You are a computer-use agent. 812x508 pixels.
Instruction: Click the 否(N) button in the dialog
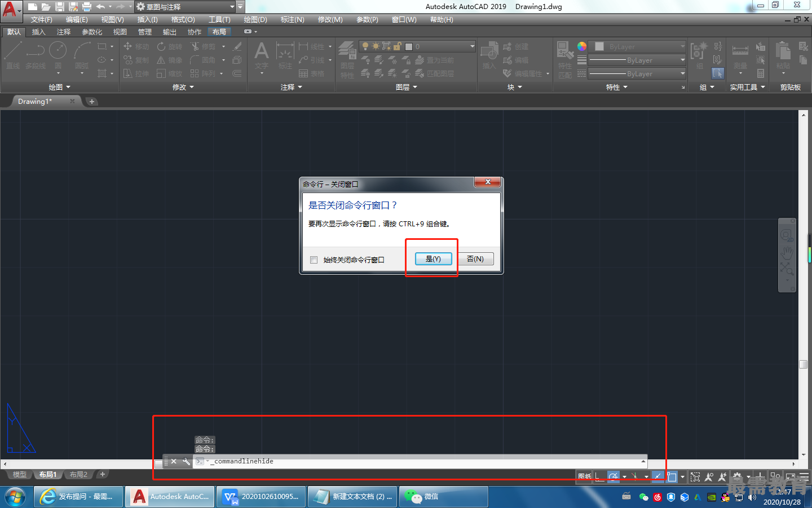coord(475,259)
